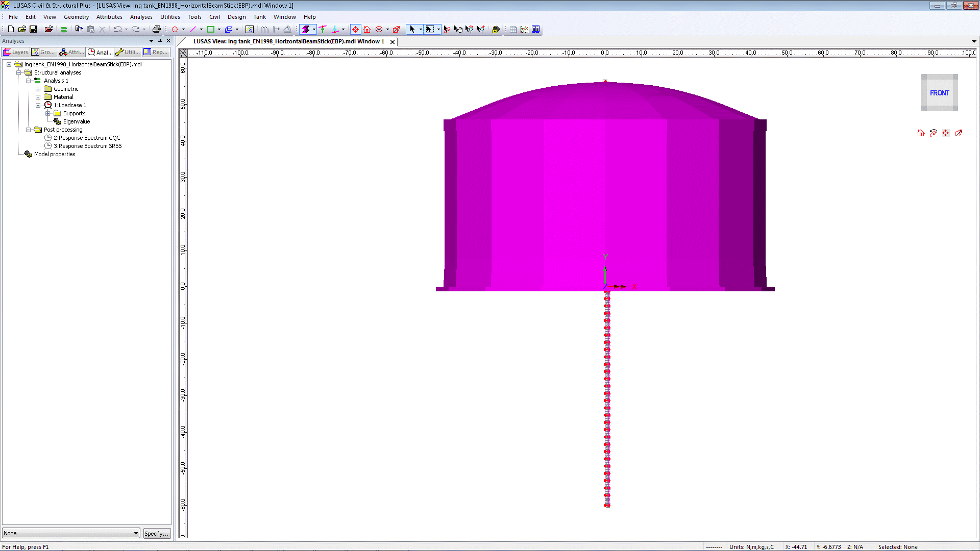Select the new line (magenta) tool
The image size is (980, 551).
pos(192,29)
